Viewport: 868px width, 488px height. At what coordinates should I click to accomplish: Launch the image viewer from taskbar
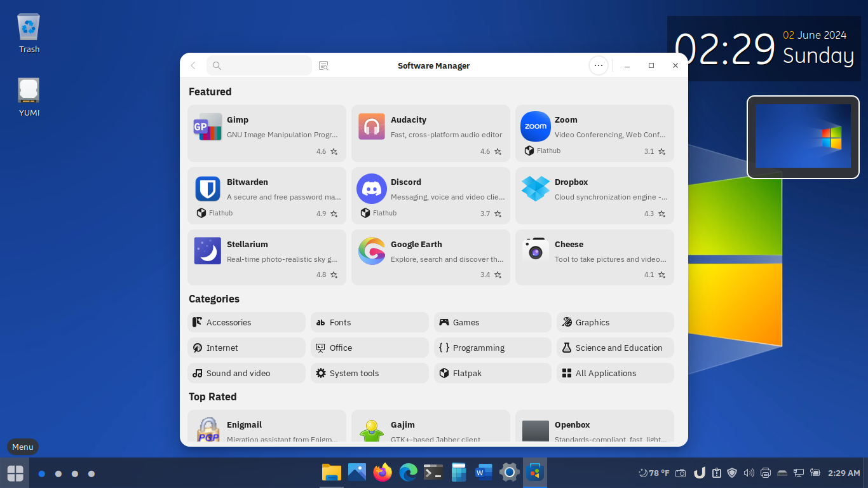click(x=357, y=472)
